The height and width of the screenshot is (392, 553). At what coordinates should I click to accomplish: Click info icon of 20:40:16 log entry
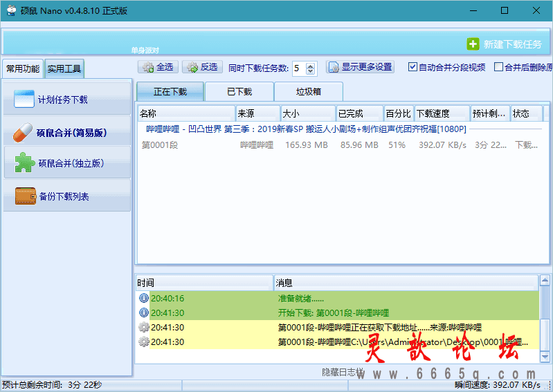143,298
